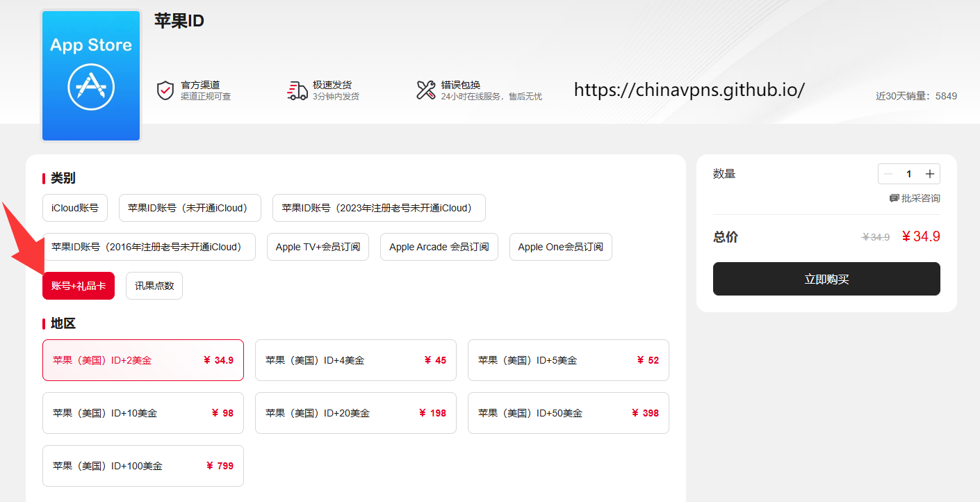Viewport: 980px width, 502px height.
Task: Click the 立即购买 buy now button
Action: 826,279
